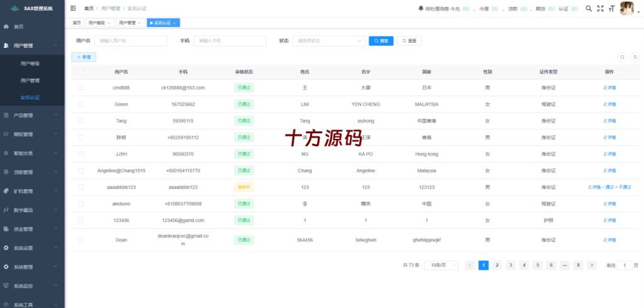Close the 用户管理 tab via its x
Viewport: 644px width, 308px height.
139,23
